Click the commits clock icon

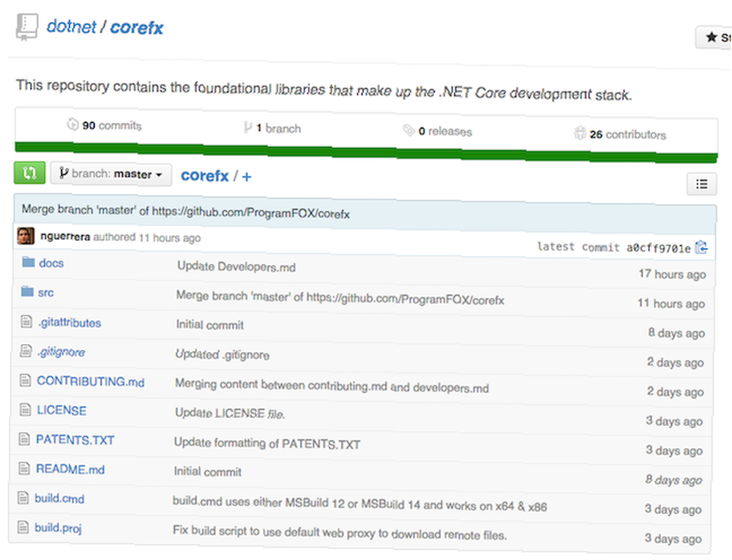72,124
